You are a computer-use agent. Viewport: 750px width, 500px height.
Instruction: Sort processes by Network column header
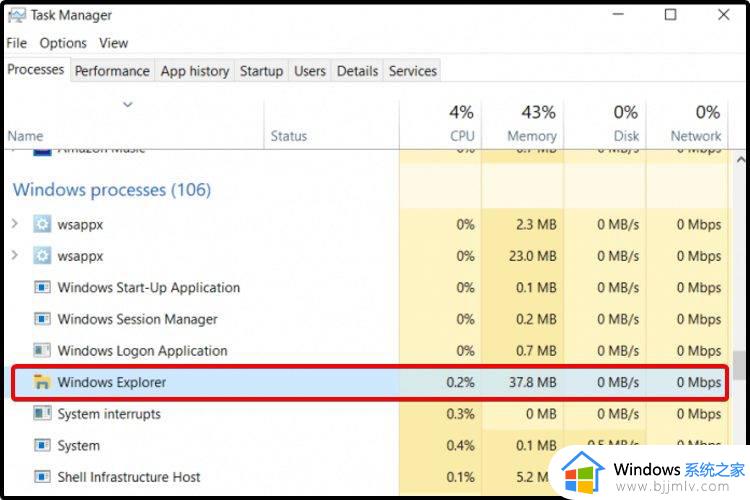[x=695, y=136]
